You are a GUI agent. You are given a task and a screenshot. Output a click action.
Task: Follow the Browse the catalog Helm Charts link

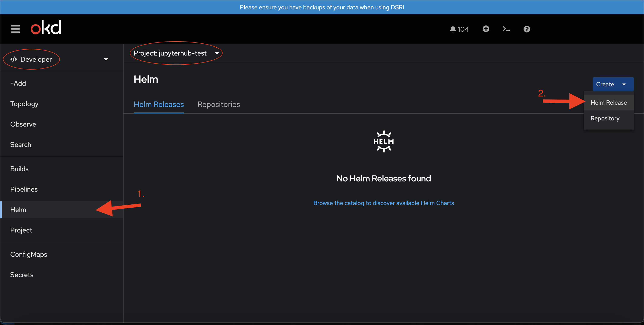click(x=384, y=203)
